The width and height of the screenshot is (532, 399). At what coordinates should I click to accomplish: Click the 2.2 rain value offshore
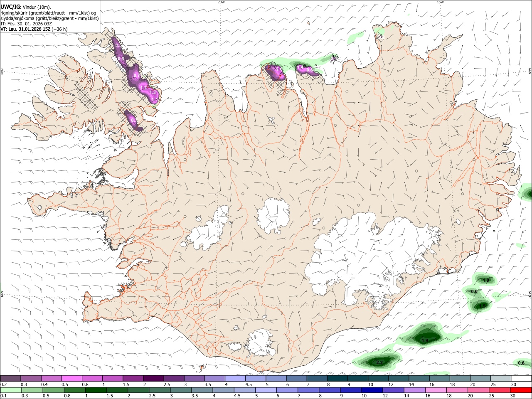(x=379, y=362)
